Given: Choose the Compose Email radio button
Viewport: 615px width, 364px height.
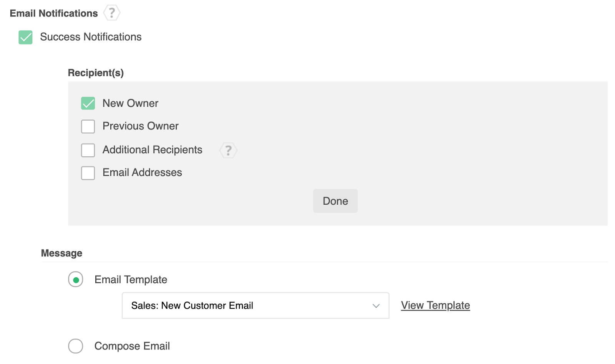Looking at the screenshot, I should click(x=76, y=346).
